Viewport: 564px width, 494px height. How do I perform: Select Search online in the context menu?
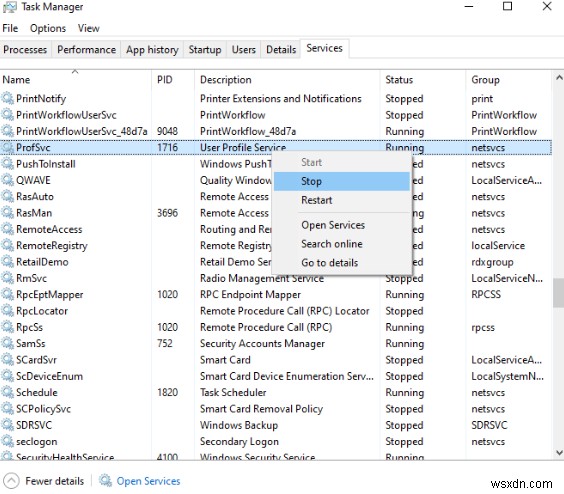point(342,244)
